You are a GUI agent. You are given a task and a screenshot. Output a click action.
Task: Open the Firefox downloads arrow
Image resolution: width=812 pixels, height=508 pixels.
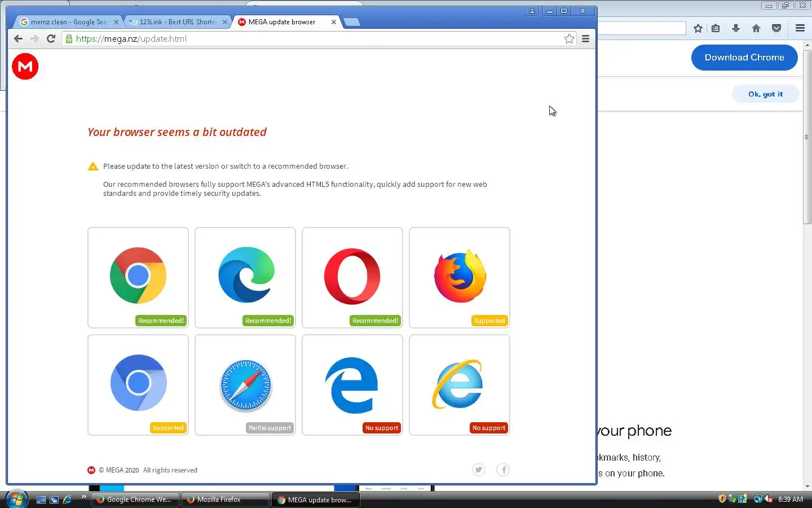coord(736,28)
